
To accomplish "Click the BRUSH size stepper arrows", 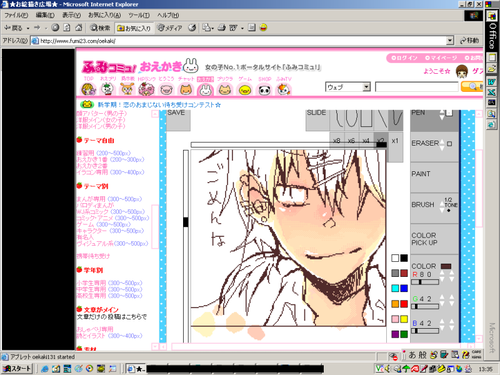I will pyautogui.click(x=442, y=206).
